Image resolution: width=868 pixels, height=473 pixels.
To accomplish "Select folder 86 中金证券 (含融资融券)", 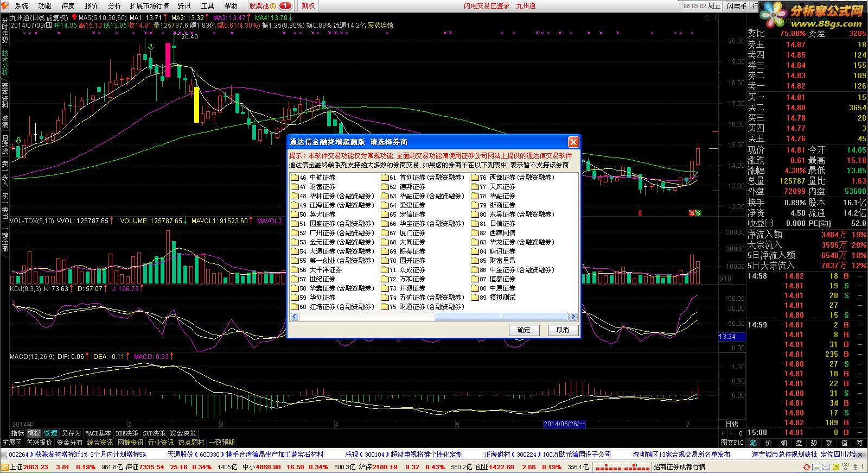I will [x=513, y=270].
